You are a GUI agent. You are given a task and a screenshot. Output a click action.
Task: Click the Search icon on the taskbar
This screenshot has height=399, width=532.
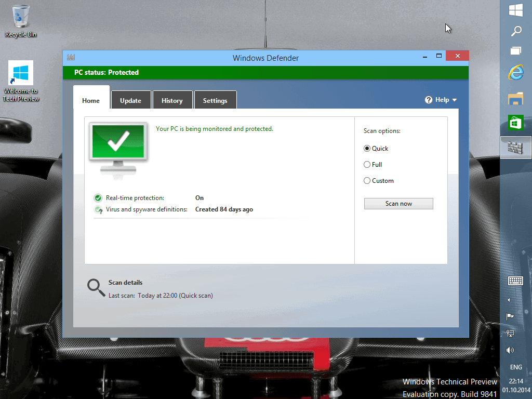point(515,31)
